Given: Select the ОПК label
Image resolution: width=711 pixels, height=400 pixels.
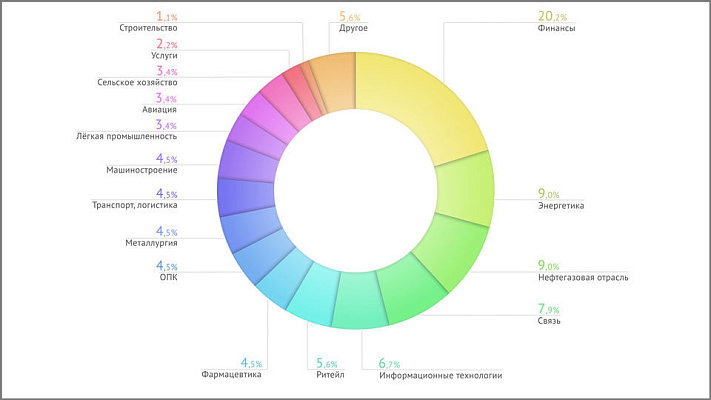Looking at the screenshot, I should click(168, 277).
